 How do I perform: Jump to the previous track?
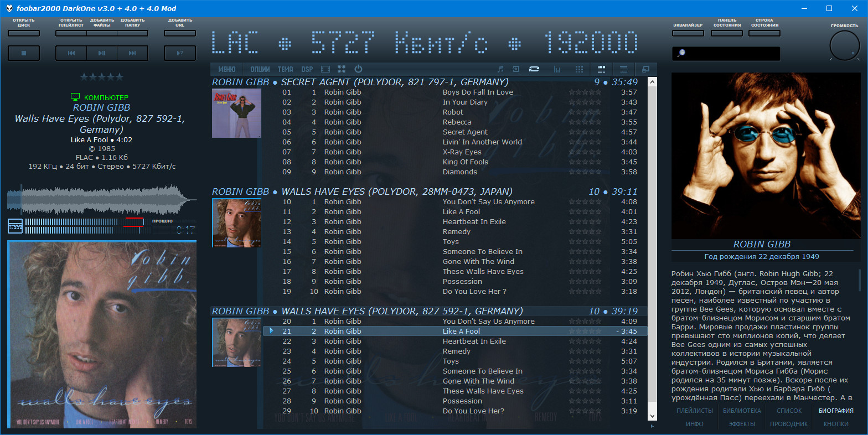point(71,53)
